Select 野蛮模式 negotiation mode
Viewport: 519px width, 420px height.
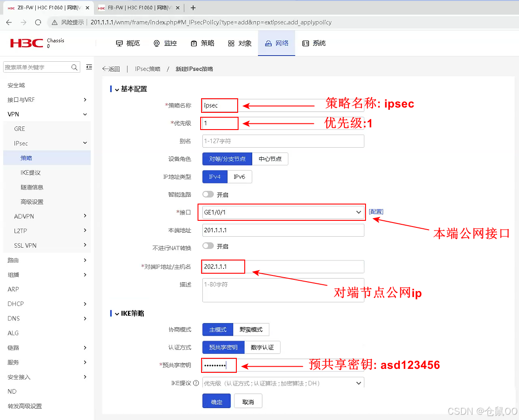[250, 329]
